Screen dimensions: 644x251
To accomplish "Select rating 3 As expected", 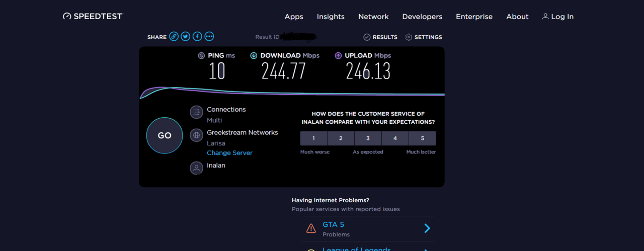I will pos(368,138).
